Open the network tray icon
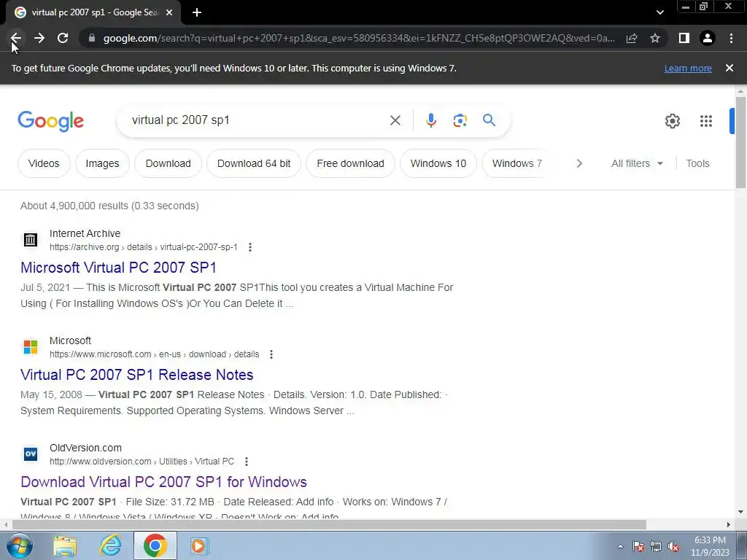The image size is (747, 560). click(x=656, y=546)
